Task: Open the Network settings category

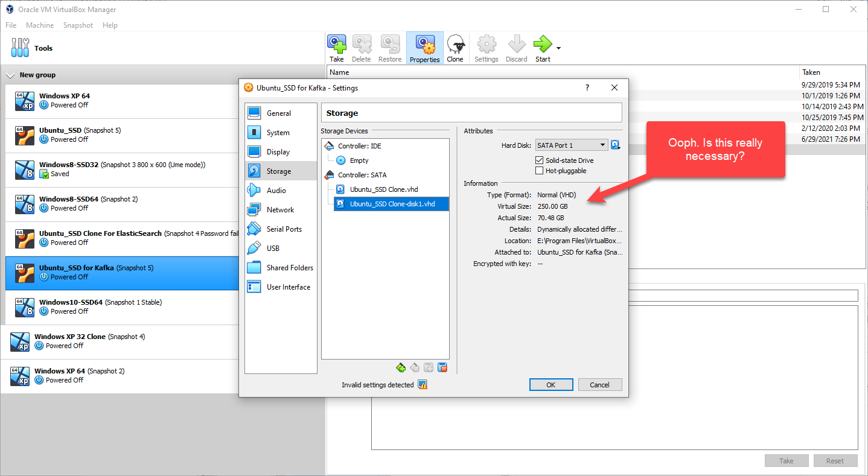Action: tap(281, 210)
